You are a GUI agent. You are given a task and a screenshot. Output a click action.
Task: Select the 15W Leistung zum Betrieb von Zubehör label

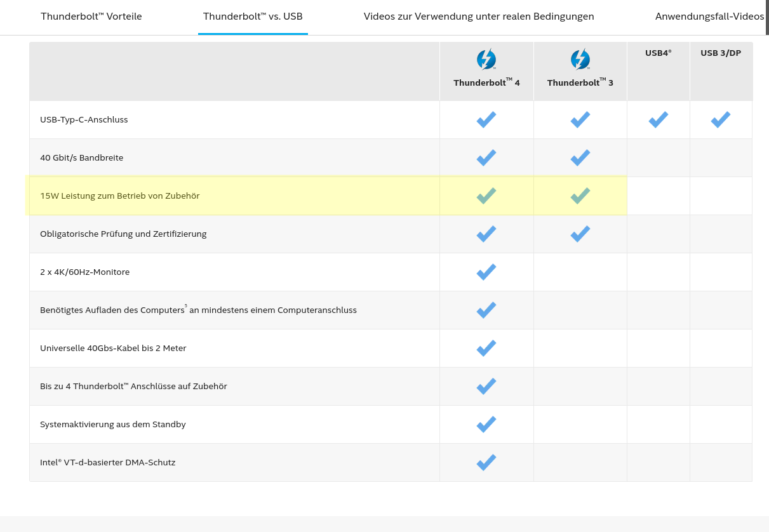[120, 196]
